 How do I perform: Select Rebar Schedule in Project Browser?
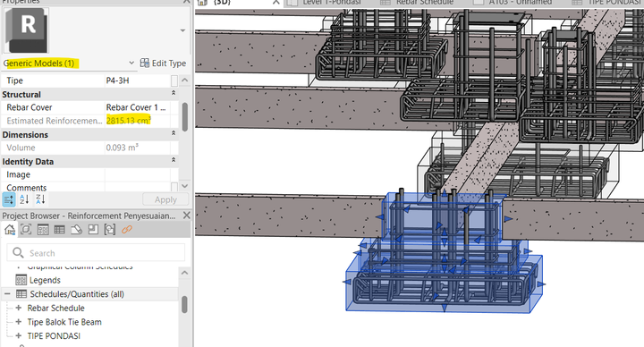(x=55, y=308)
